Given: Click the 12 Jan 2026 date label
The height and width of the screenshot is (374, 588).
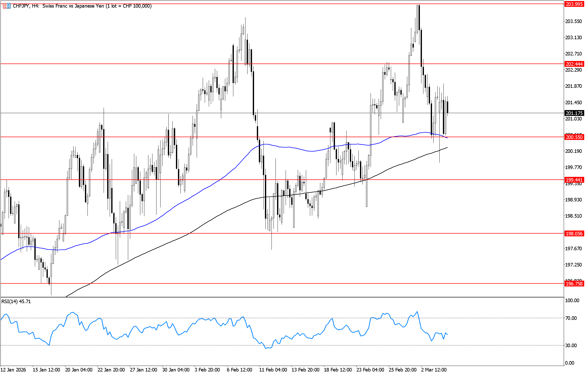Looking at the screenshot, I should click(x=13, y=370).
